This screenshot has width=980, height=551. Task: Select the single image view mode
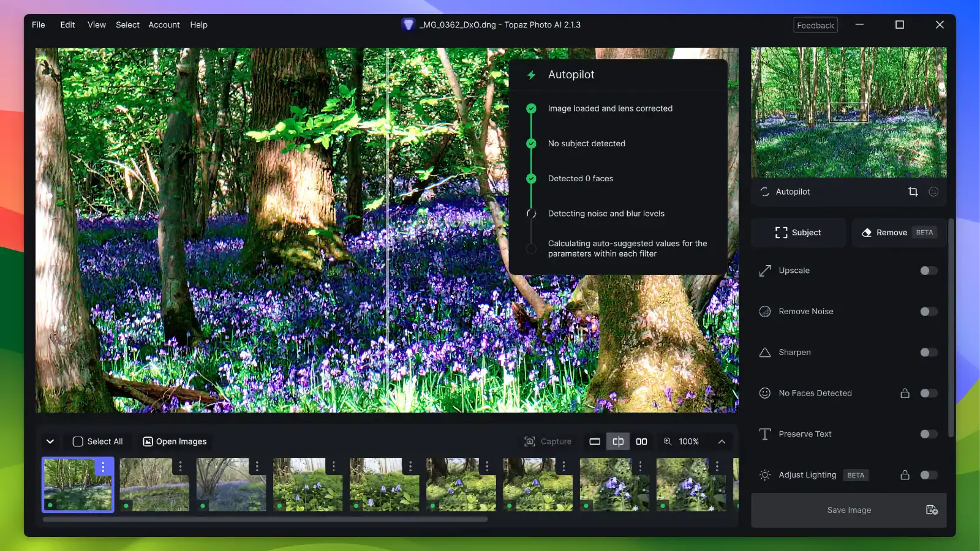click(x=594, y=441)
